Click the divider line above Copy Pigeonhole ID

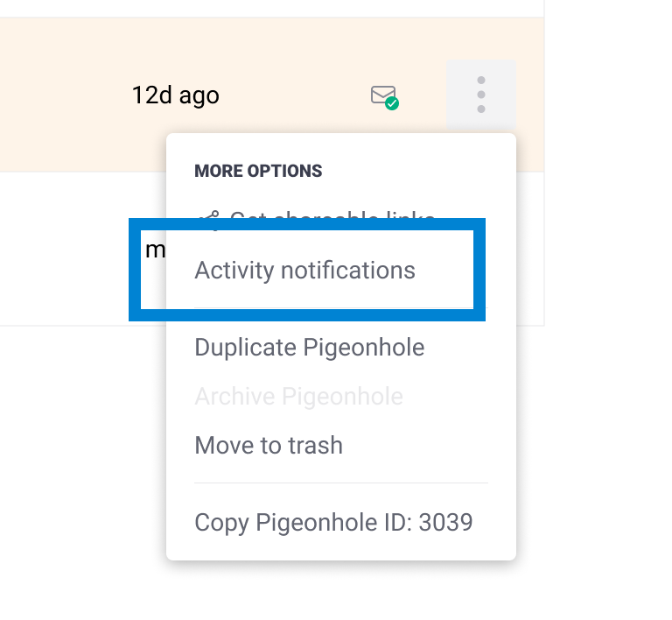pos(340,483)
